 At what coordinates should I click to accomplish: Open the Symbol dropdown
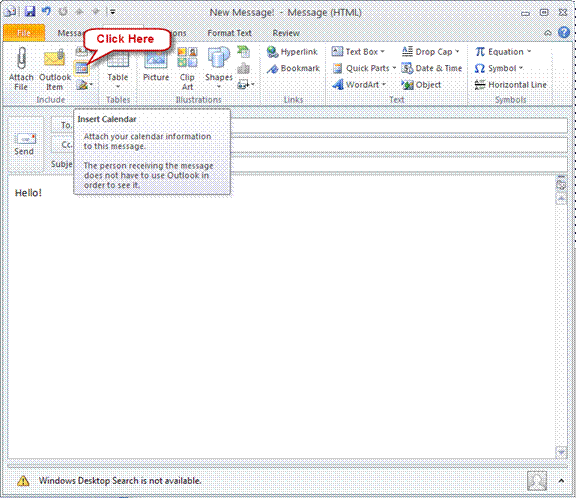[499, 68]
